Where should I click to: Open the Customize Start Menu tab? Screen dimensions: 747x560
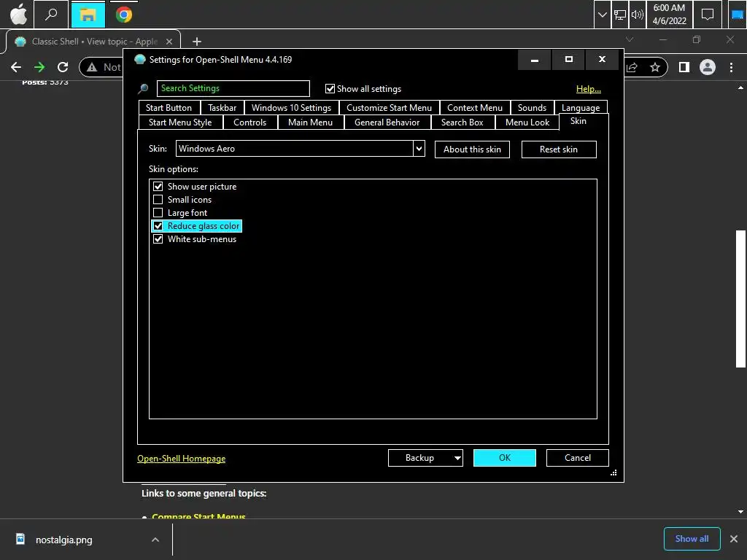click(389, 108)
